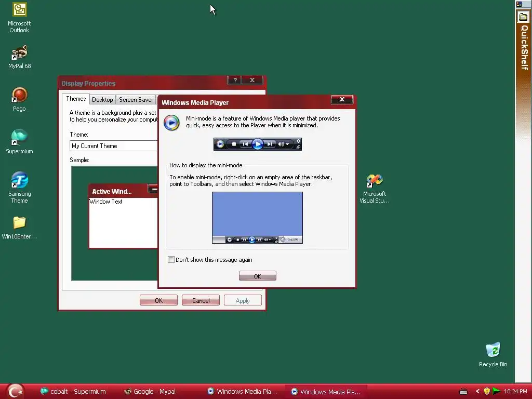Screen dimensions: 532x399
Task: Select the Samsung Theme desktop shortcut
Action: coord(19,188)
